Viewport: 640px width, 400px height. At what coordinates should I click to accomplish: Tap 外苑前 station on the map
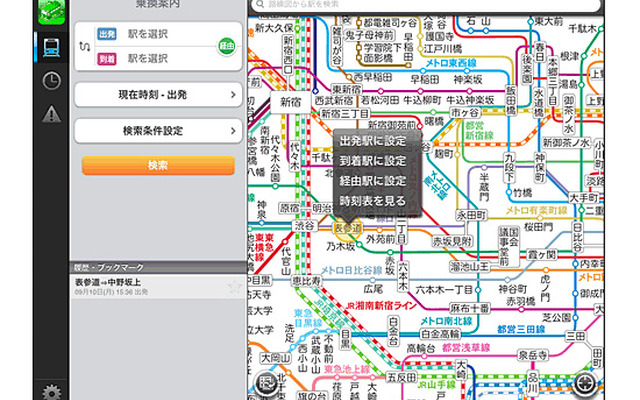(380, 239)
